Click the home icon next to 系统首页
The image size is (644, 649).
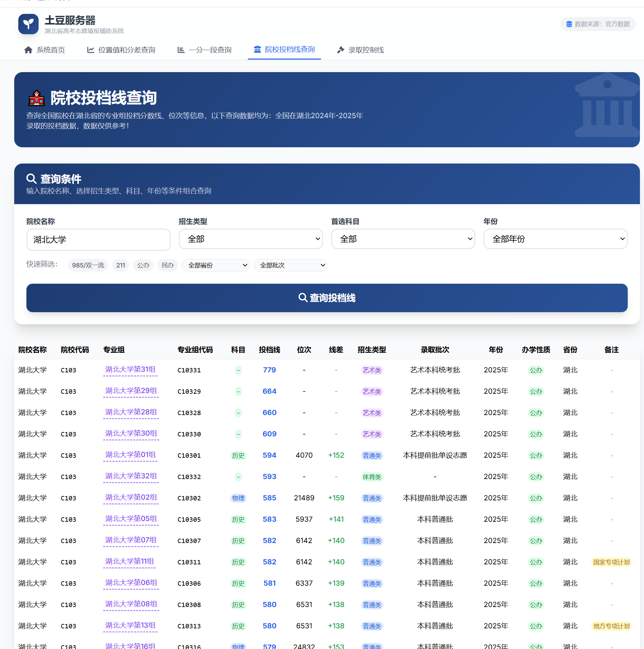click(28, 50)
